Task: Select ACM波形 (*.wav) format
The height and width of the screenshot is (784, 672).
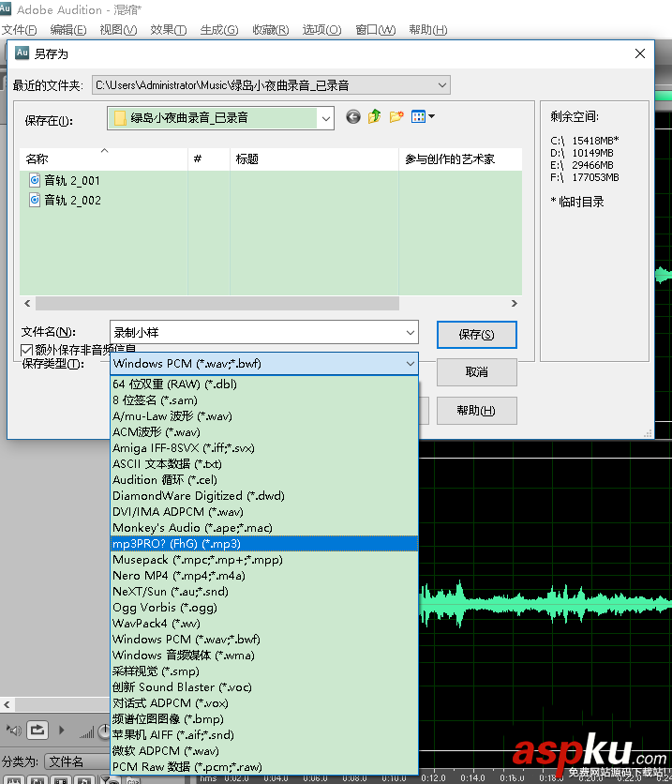Action: click(263, 432)
